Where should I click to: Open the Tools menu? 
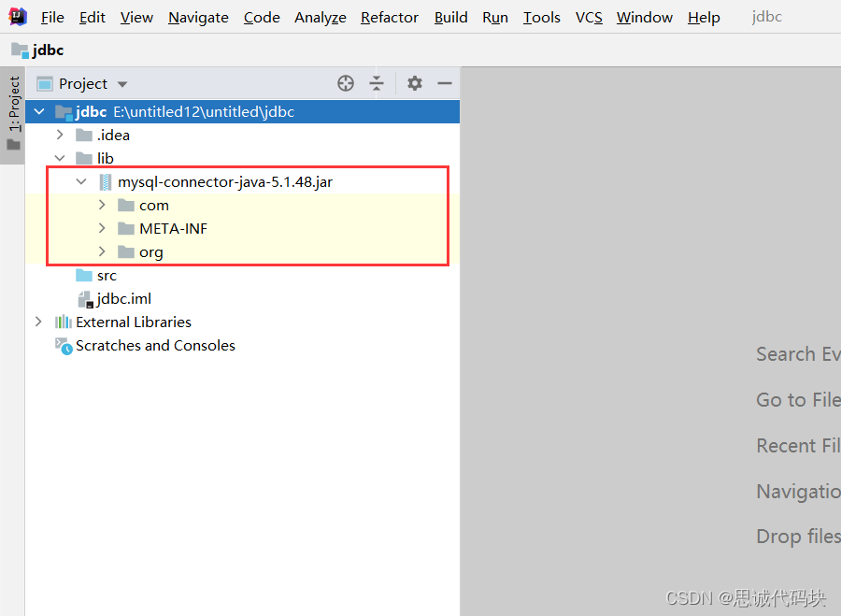(x=542, y=18)
